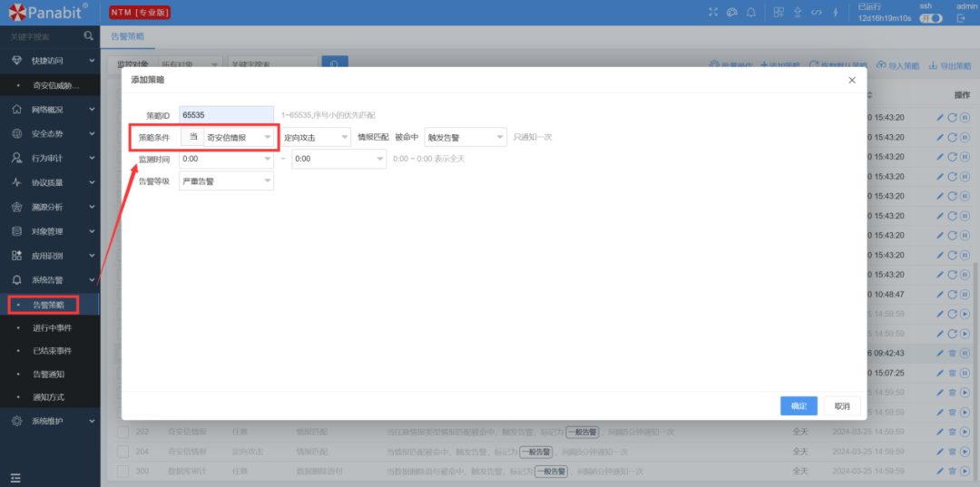Click the fullscreen icon in top bar
980x487 pixels.
(713, 12)
